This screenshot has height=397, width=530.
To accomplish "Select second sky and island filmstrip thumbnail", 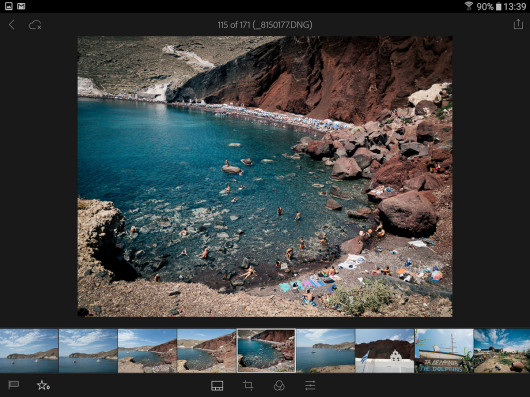I will click(88, 351).
